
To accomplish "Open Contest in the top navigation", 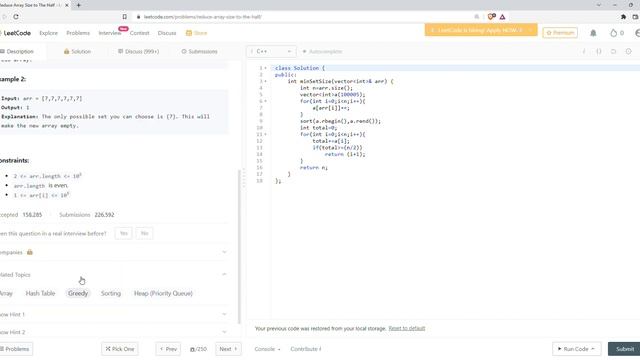I will click(x=140, y=33).
